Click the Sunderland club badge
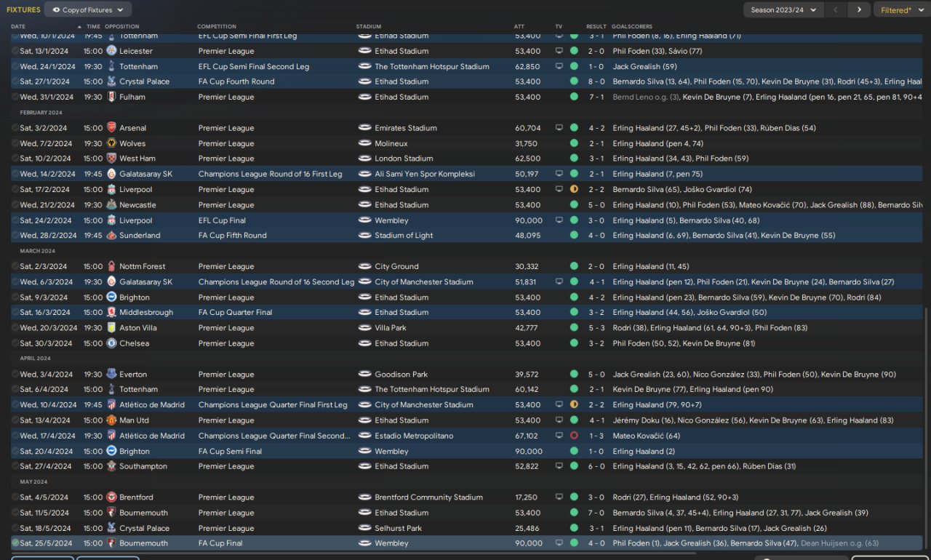Viewport: 931px width, 560px height. click(111, 236)
